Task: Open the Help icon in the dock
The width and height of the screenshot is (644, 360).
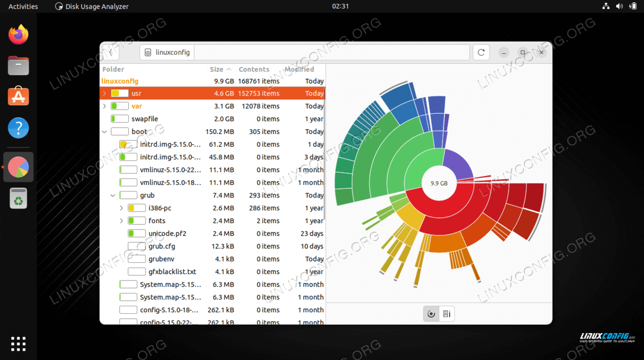Action: pos(18,128)
